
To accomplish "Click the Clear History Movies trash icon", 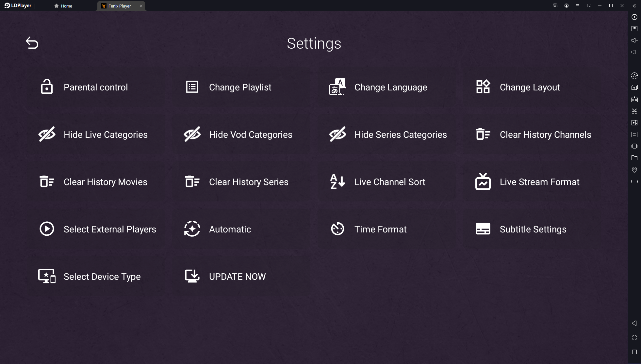I will coord(47,182).
